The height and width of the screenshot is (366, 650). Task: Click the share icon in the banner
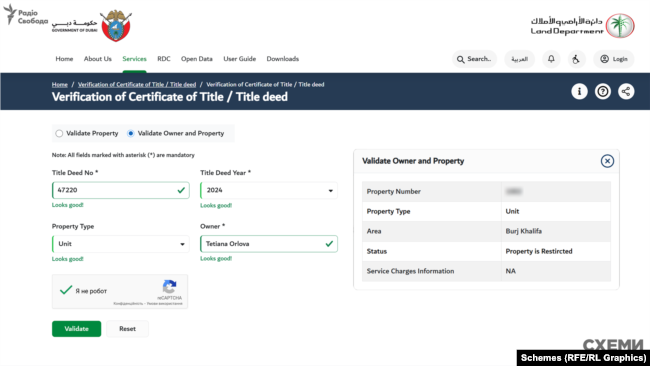pos(626,91)
